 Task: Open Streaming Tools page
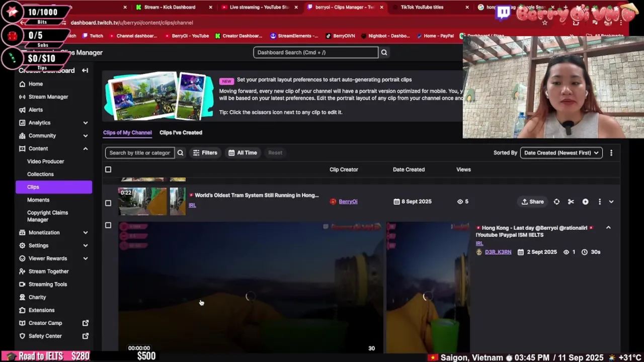47,284
